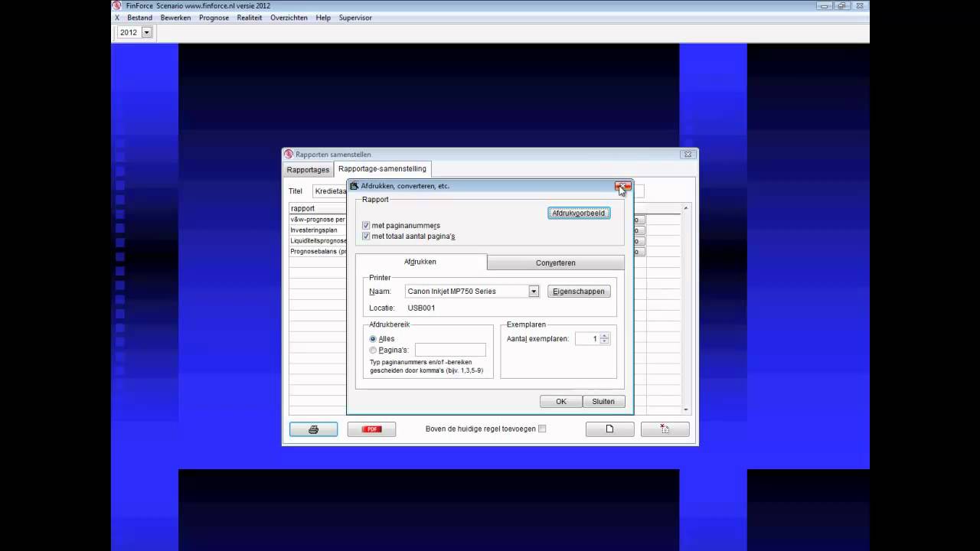Click the Sluiten button
This screenshot has height=551, width=980.
(603, 402)
